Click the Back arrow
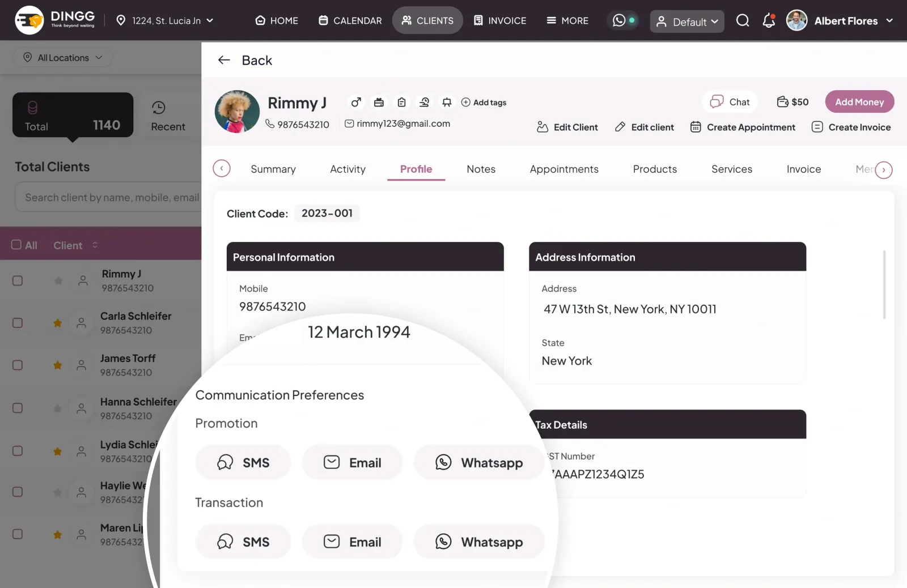This screenshot has width=907, height=588. coord(224,60)
